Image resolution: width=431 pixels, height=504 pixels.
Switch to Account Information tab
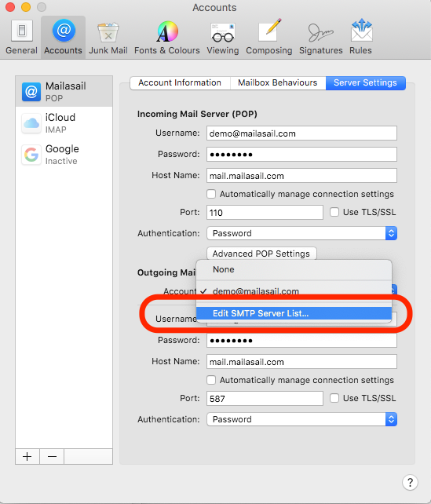(180, 83)
